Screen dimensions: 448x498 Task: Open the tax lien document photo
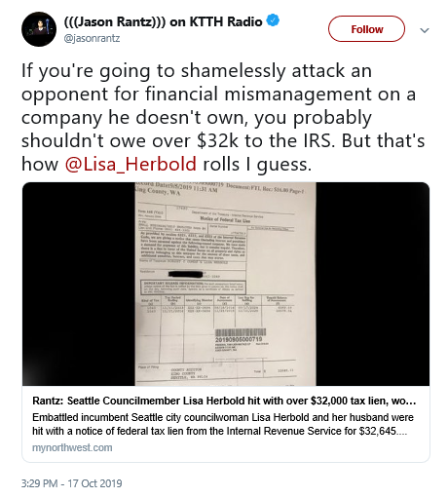pos(226,284)
